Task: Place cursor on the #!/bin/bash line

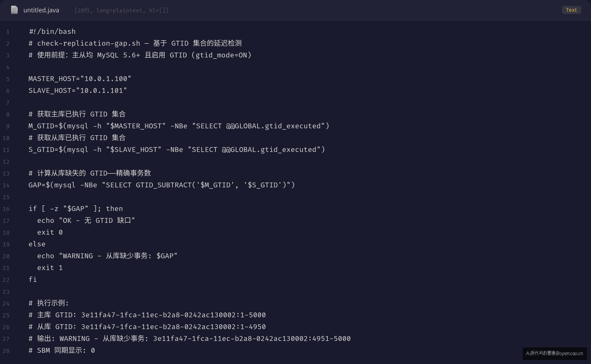Action: pyautogui.click(x=52, y=32)
